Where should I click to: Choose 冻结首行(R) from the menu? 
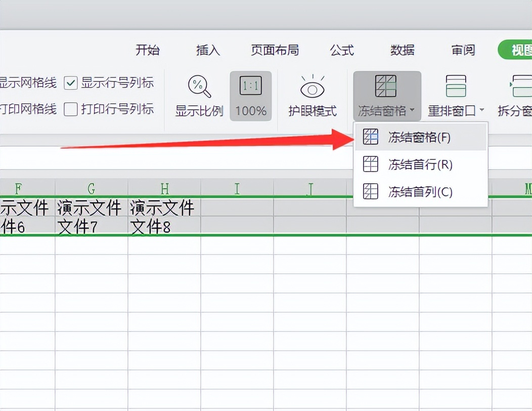[x=421, y=165]
